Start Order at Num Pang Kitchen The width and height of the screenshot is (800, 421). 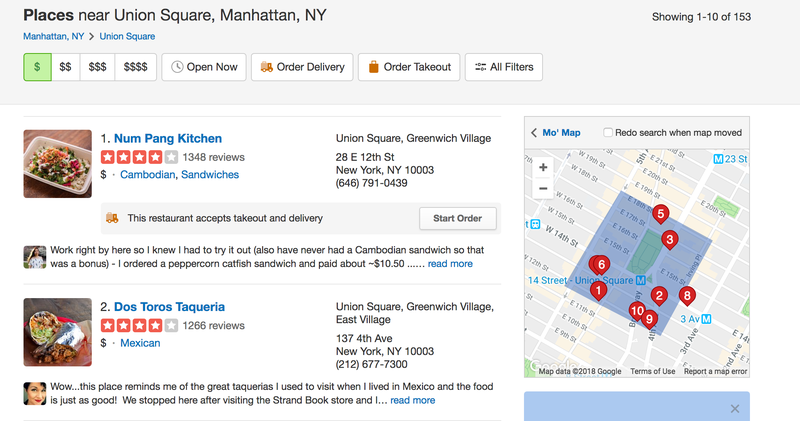(x=458, y=218)
